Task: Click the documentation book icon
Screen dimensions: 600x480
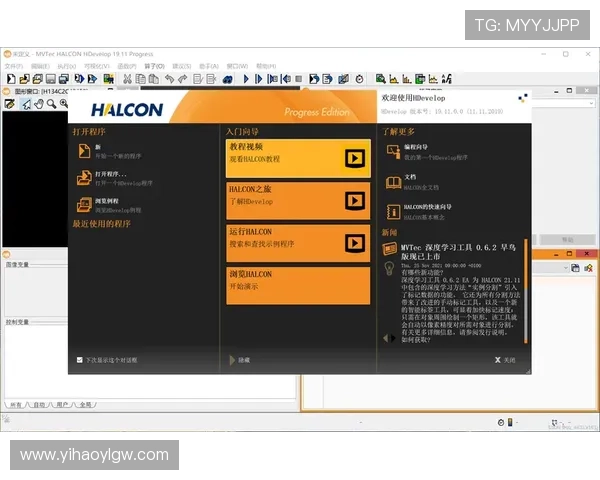Action: coord(393,182)
